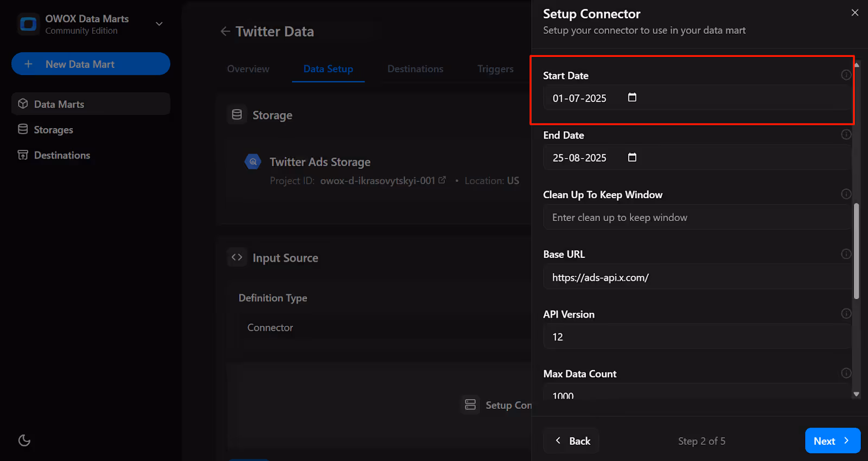Show Base URL info tooltip icon
Screen dimensions: 868x461
coord(846,254)
